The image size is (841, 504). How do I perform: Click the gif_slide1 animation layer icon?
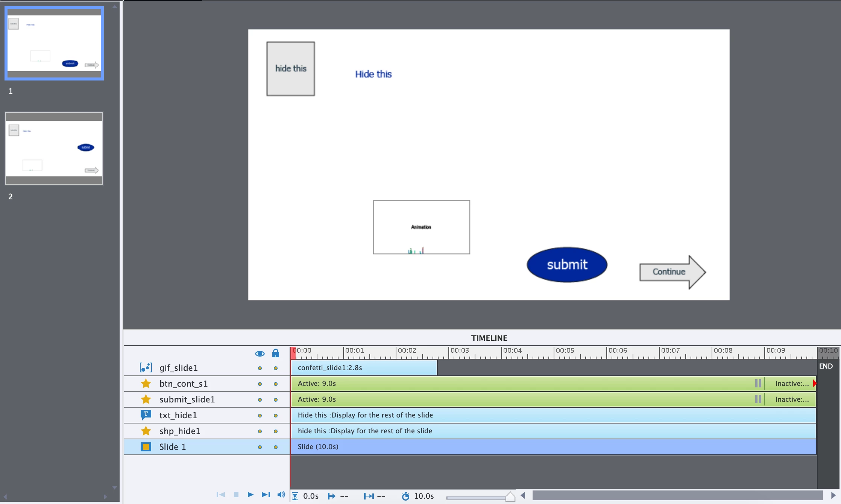(146, 367)
